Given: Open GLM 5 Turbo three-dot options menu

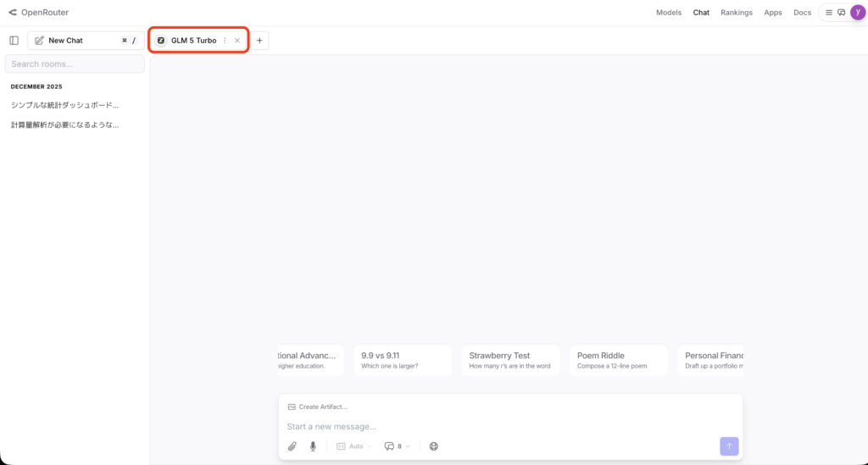Looking at the screenshot, I should coord(225,41).
